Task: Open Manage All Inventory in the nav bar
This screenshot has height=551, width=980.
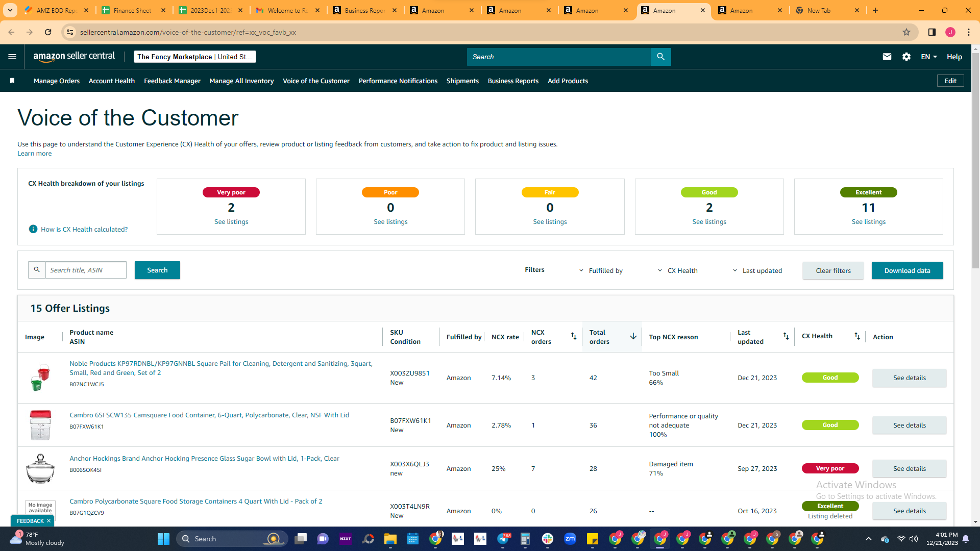Action: [x=241, y=81]
